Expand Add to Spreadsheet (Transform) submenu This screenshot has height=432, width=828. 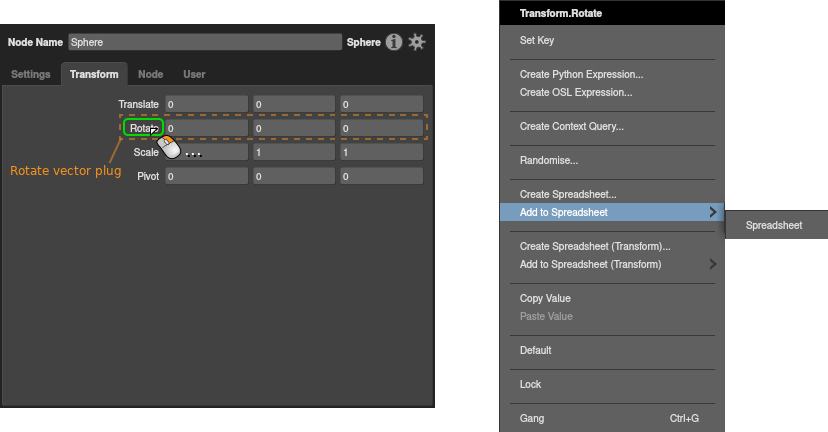[712, 264]
